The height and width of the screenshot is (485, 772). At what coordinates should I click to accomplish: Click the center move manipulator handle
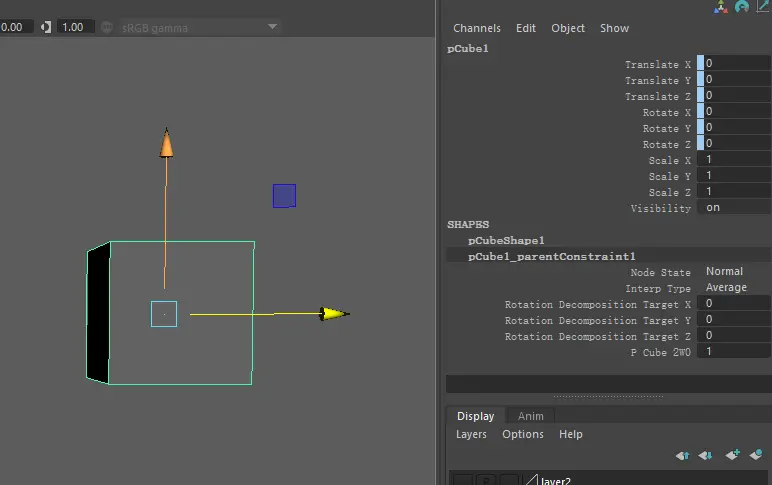164,314
